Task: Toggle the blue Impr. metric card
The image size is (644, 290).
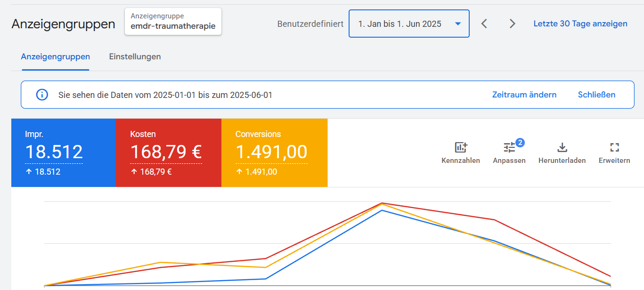Action: (64, 153)
